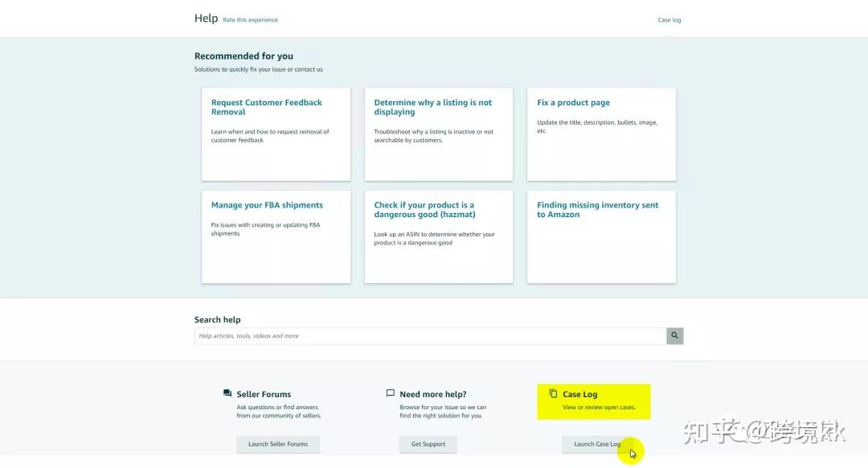Open Request Customer Feedback Removal card
Image resolution: width=868 pixels, height=468 pixels.
[x=276, y=134]
